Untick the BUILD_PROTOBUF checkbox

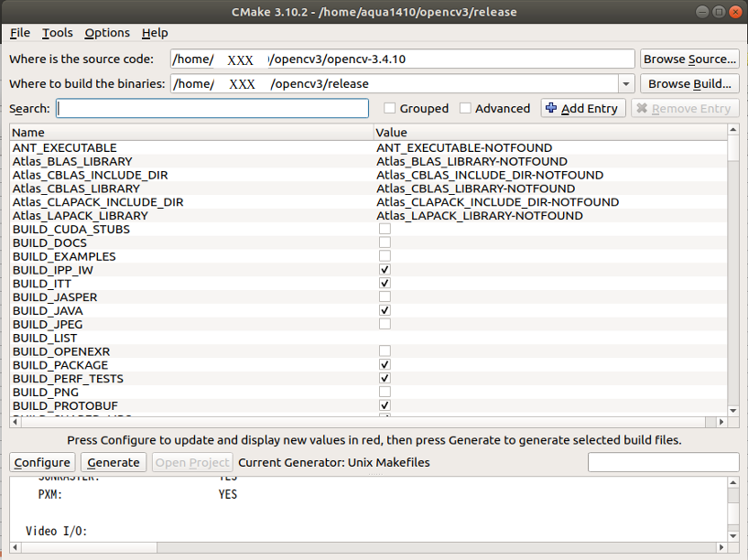click(x=385, y=405)
